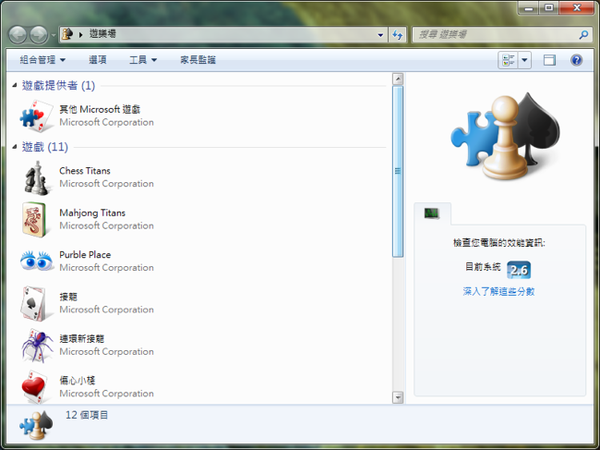This screenshot has width=600, height=450.
Task: Click the performance info tab icon
Action: 432,213
